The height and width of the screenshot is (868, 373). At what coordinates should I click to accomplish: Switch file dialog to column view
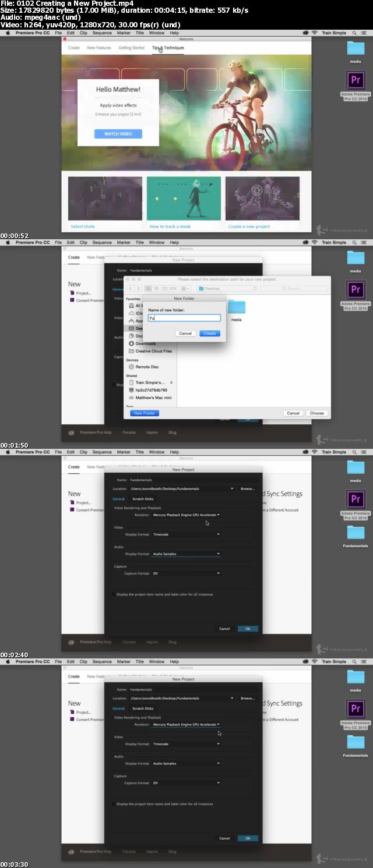[165, 288]
